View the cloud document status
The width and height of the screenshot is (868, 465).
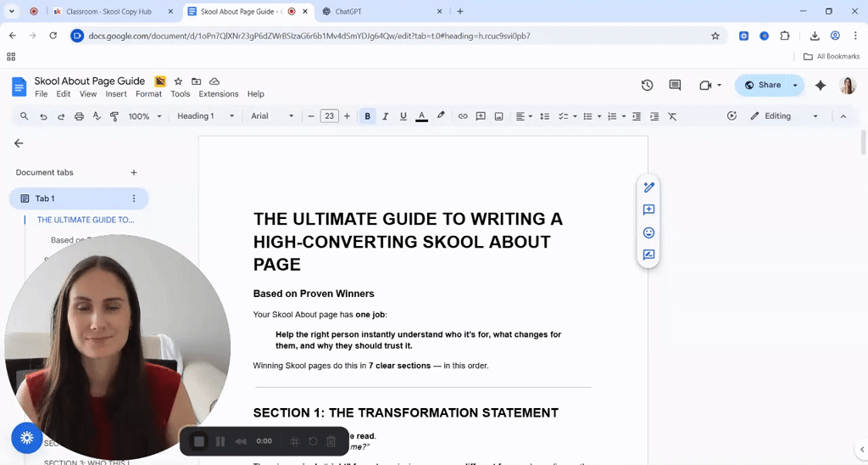click(x=214, y=81)
